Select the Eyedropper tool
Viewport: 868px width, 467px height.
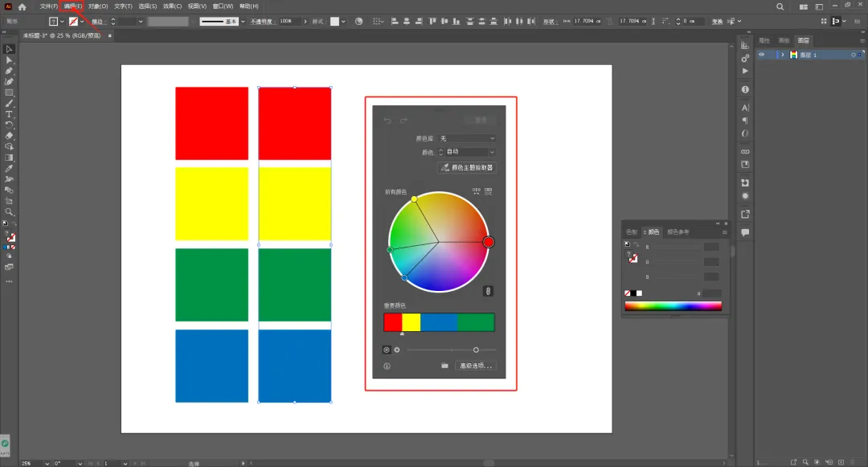click(x=9, y=168)
